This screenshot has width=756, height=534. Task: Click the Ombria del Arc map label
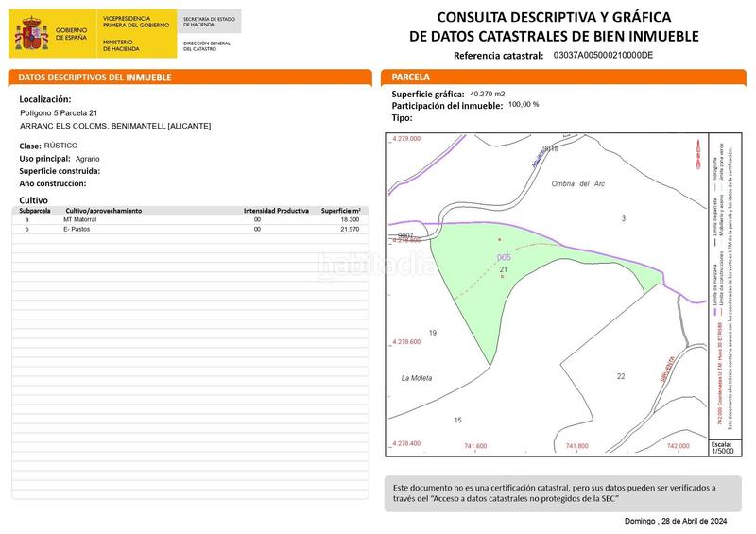[576, 183]
